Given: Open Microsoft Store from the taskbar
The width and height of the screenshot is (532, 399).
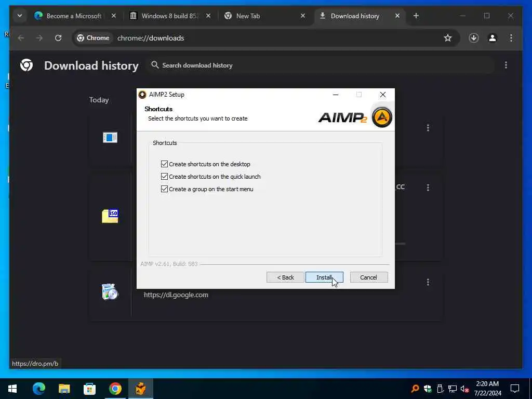Looking at the screenshot, I should click(x=89, y=389).
